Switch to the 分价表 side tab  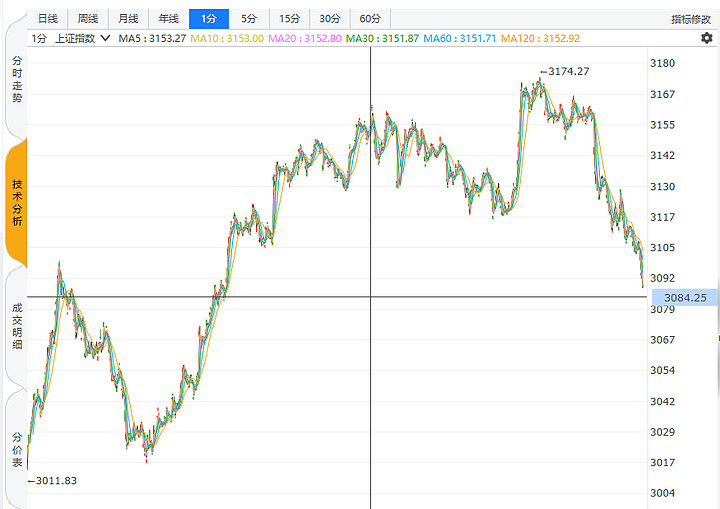16,450
